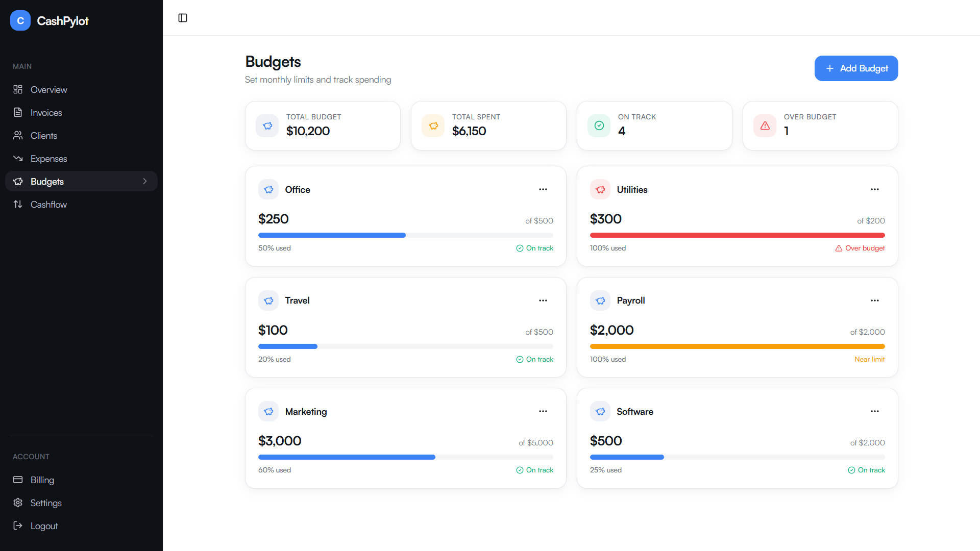This screenshot has width=980, height=551.
Task: Click the Add Budget button
Action: click(x=856, y=68)
